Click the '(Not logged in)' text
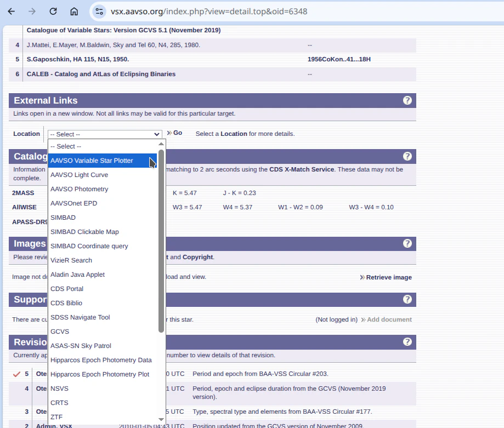This screenshot has height=428, width=504. [337, 319]
